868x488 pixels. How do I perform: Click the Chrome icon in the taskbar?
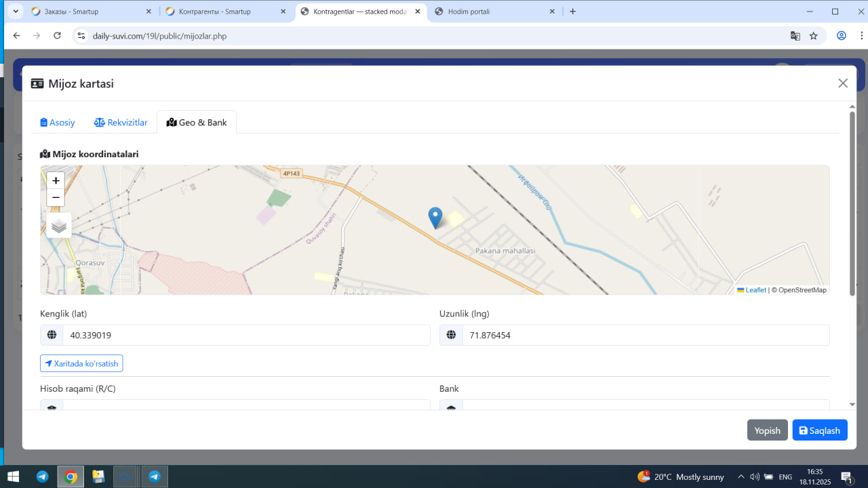tap(71, 476)
